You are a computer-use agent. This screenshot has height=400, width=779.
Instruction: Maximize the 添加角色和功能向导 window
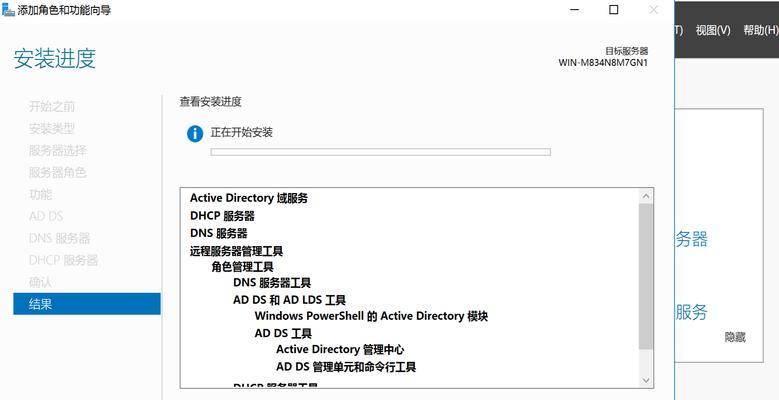click(x=614, y=9)
